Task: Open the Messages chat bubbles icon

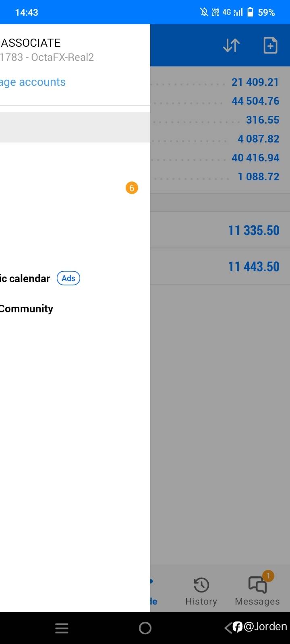Action: pyautogui.click(x=257, y=585)
